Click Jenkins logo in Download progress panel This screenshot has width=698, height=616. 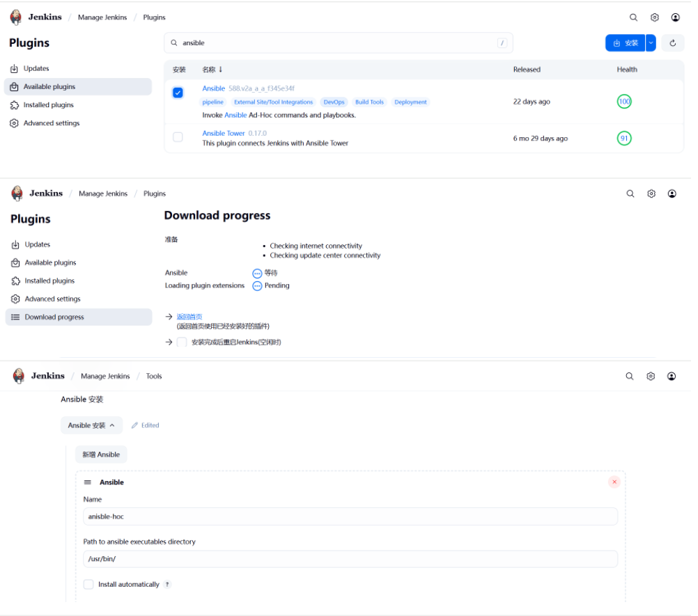pos(17,193)
